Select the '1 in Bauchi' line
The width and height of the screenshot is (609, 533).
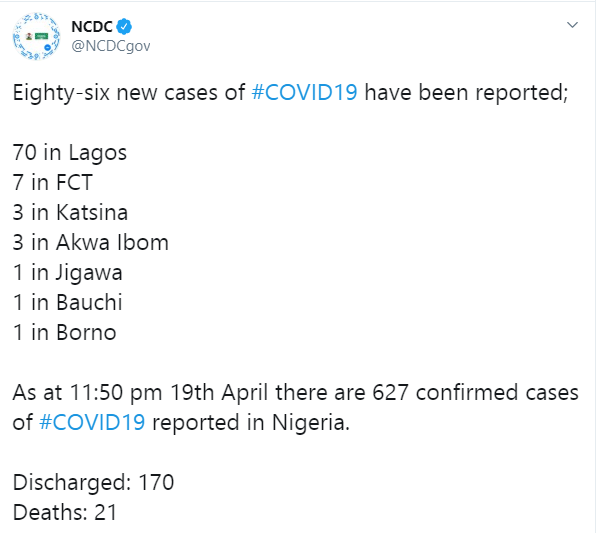tap(68, 302)
